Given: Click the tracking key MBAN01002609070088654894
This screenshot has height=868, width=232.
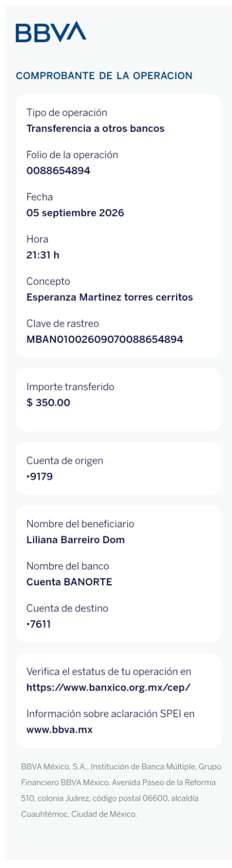Looking at the screenshot, I should click(105, 340).
